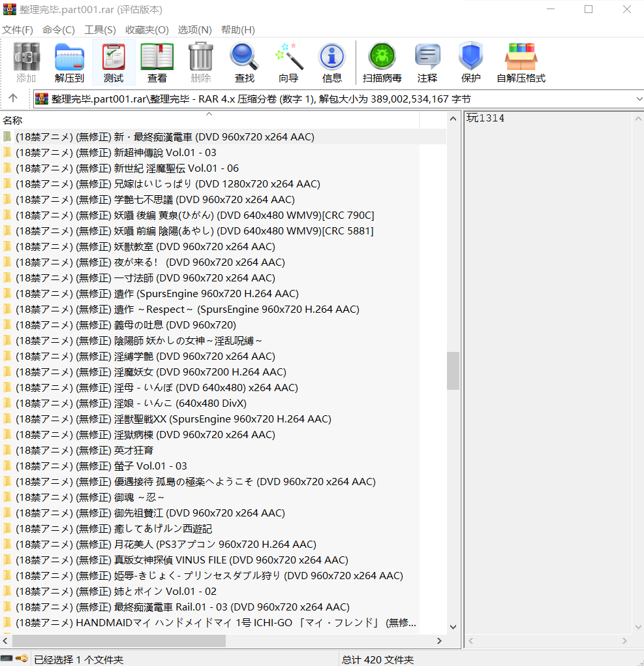The height and width of the screenshot is (666, 644).
Task: Click the file list up scroll arrow
Action: pyautogui.click(x=453, y=119)
